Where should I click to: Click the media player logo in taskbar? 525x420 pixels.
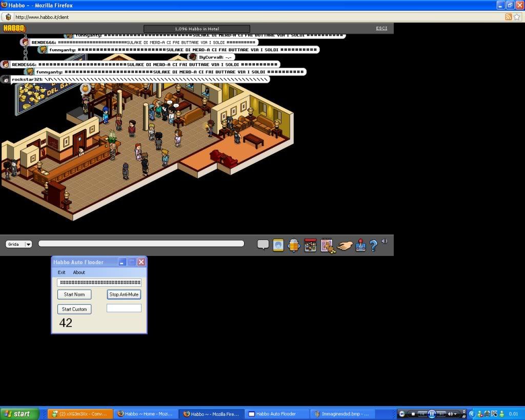[402, 414]
